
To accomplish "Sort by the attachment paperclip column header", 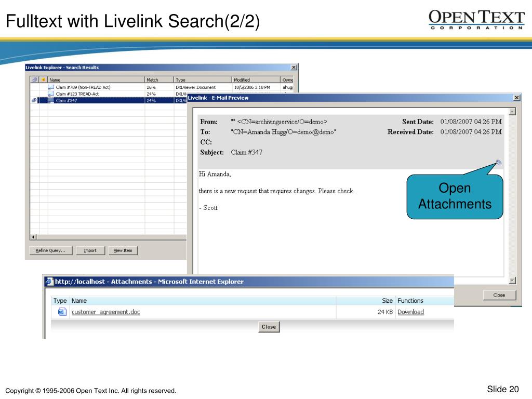I will coord(35,79).
